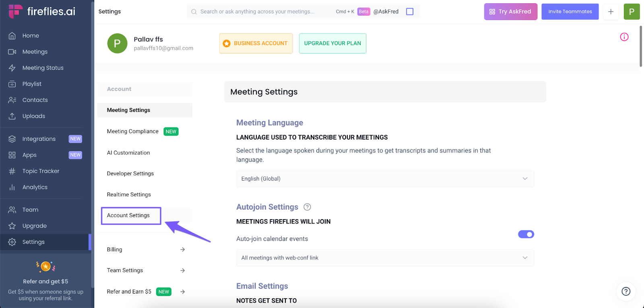Screen dimensions: 644x308
Task: Click the Meetings camera icon
Action: point(12,52)
